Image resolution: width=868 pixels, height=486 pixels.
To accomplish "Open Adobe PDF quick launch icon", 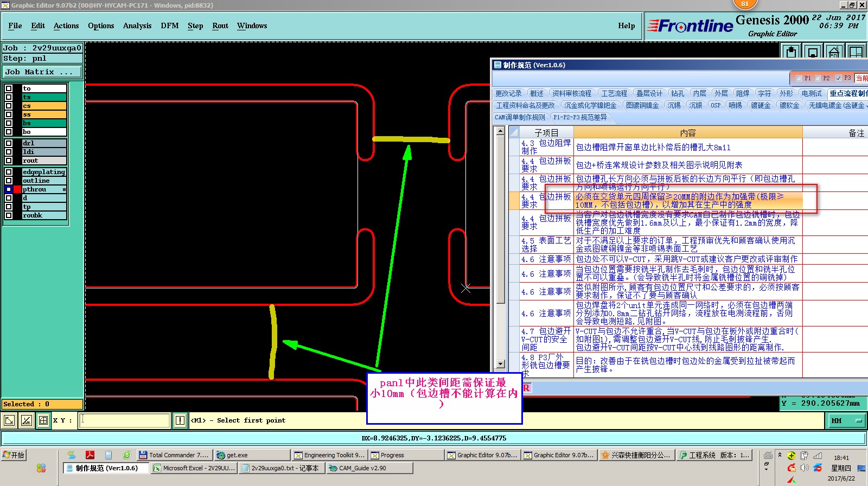I will point(90,455).
